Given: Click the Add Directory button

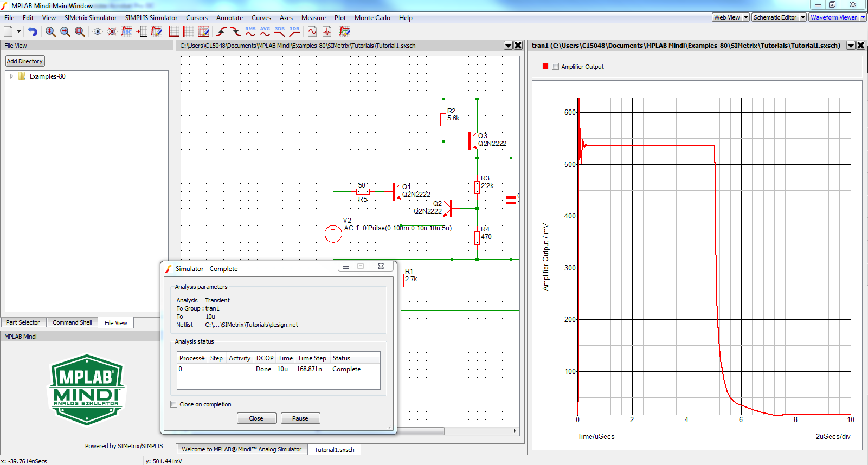Looking at the screenshot, I should pos(25,61).
